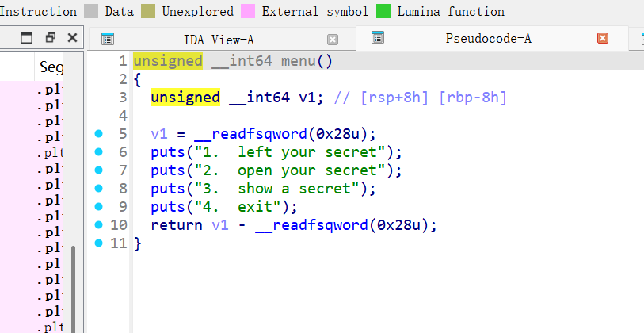The image size is (644, 333).
Task: Undock the left panel with float icon
Action: tap(51, 38)
